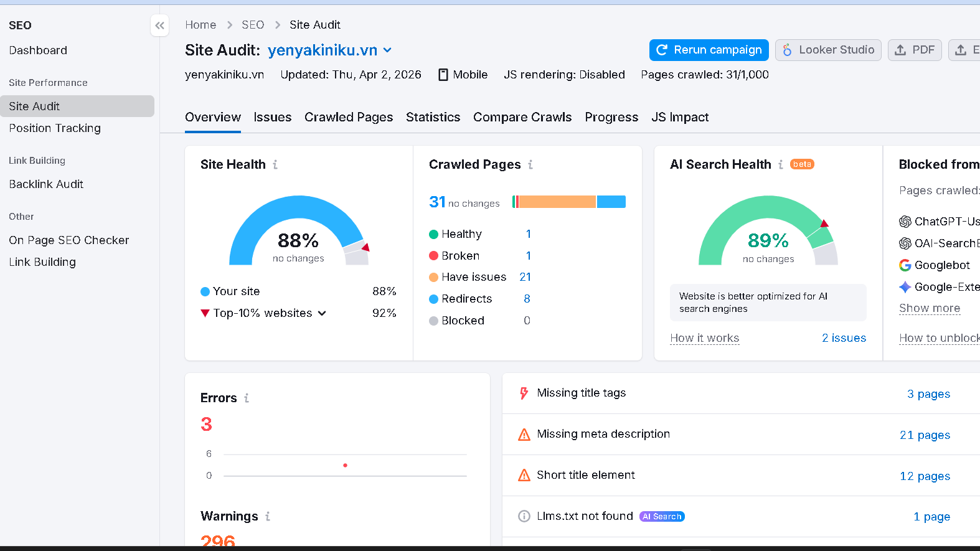Click the Short title element warning icon
980x551 pixels.
pyautogui.click(x=524, y=475)
